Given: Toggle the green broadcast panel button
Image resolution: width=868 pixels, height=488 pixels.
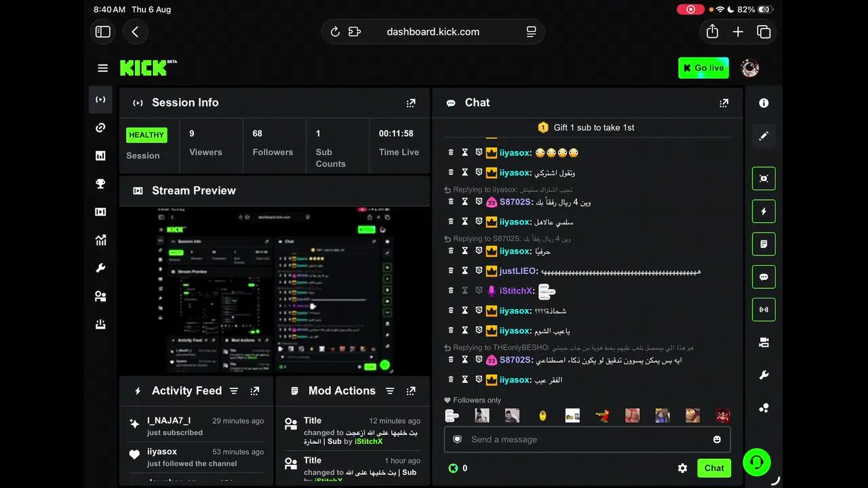Looking at the screenshot, I should click(x=764, y=310).
